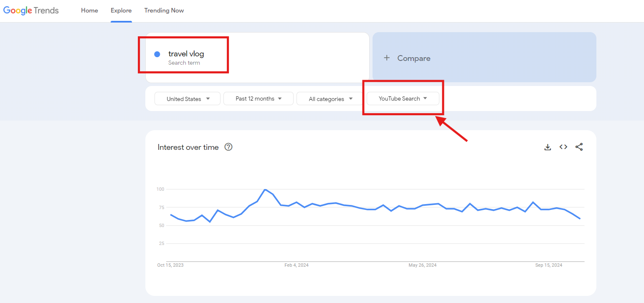This screenshot has height=303, width=644.
Task: Click the Google Trends logo
Action: (31, 10)
